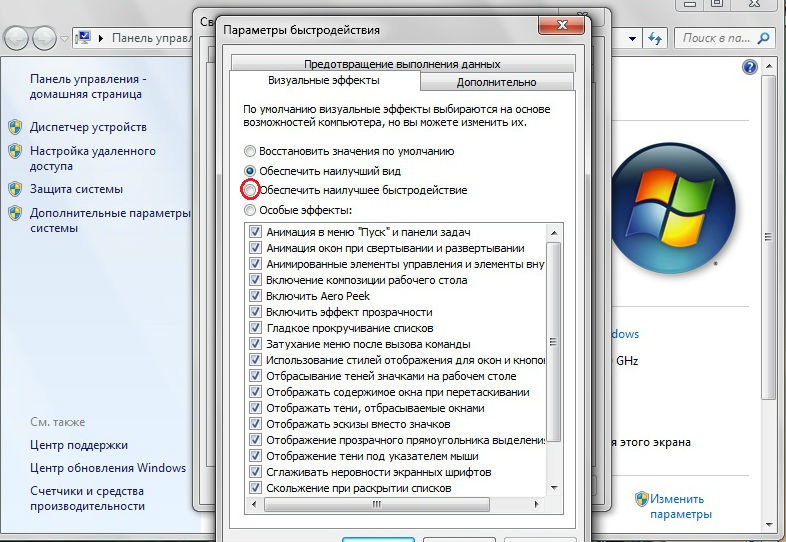Image resolution: width=786 pixels, height=542 pixels.
Task: Click the forward navigation arrow button
Action: coord(45,38)
